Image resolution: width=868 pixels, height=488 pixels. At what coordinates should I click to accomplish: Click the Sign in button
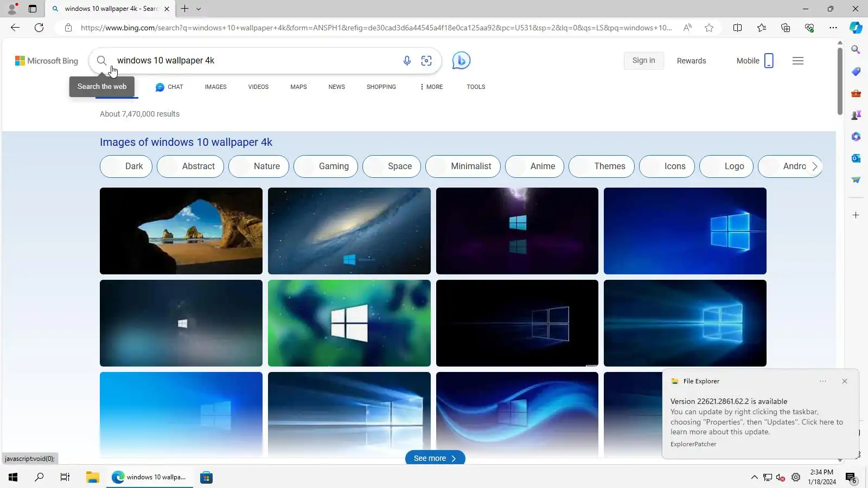pos(643,61)
